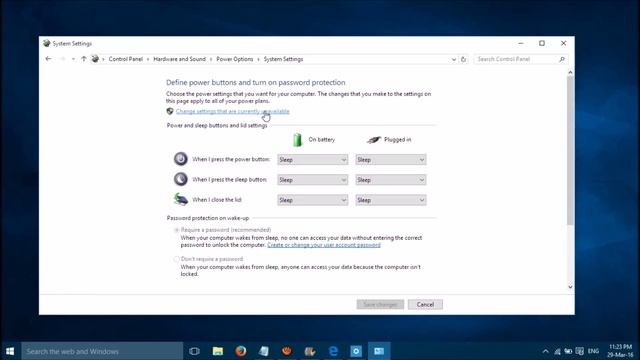Open power button Plugged in dropdown
Viewport: 640px width, 360px height.
[x=391, y=160]
